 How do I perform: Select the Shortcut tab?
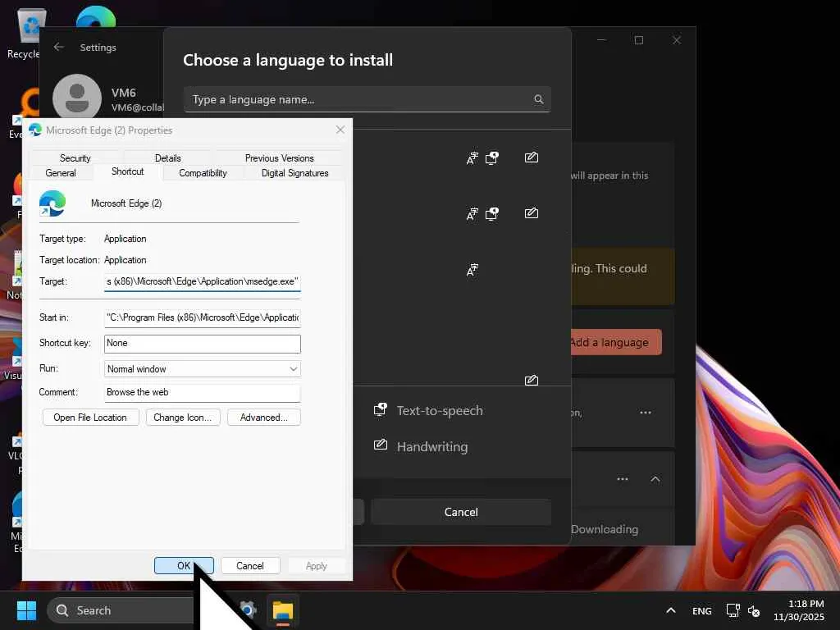click(127, 171)
